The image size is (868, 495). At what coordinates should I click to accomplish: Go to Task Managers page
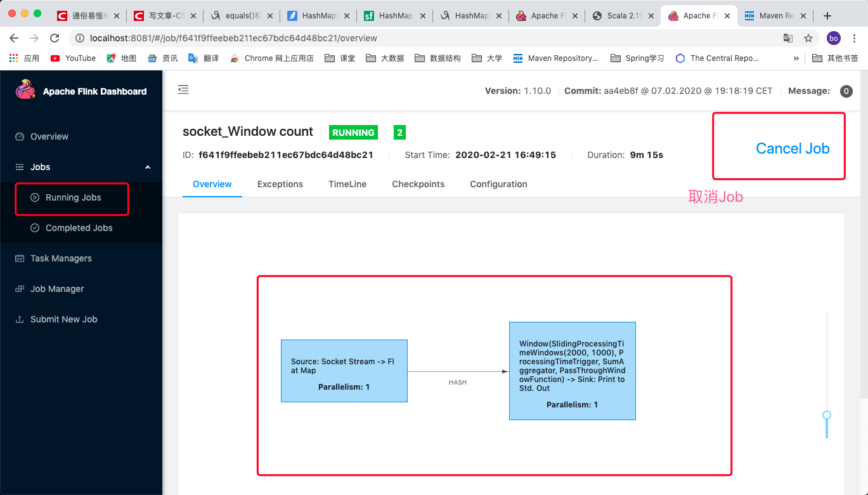pos(61,258)
